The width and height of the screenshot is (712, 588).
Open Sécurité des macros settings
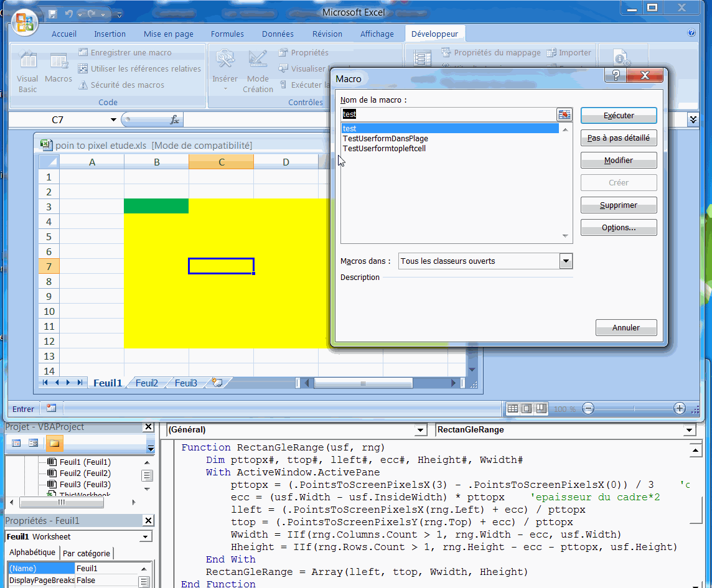(121, 85)
